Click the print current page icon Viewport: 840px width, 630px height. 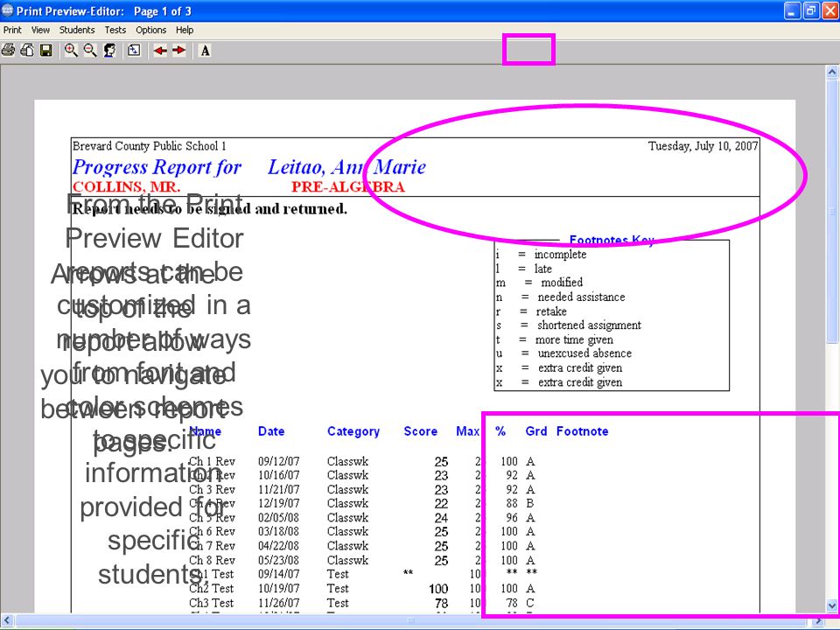(x=27, y=51)
